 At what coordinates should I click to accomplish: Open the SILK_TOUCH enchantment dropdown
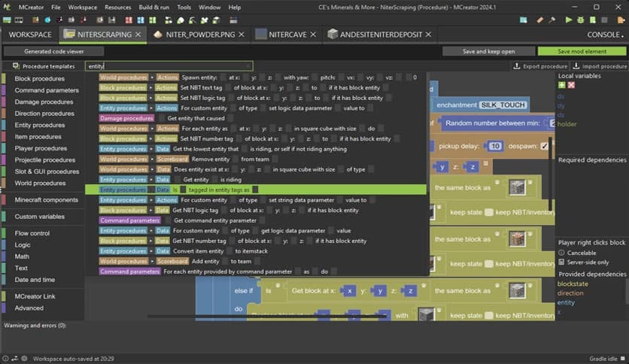(x=503, y=105)
